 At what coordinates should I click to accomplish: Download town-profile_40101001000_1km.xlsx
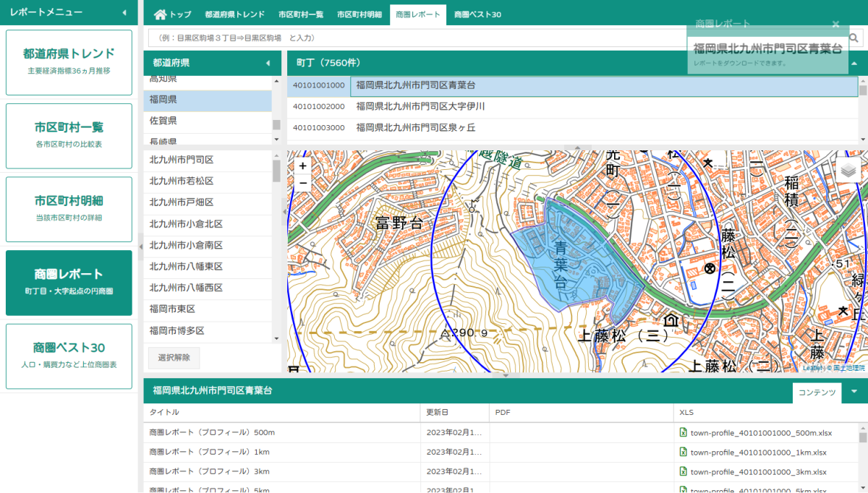coord(758,453)
